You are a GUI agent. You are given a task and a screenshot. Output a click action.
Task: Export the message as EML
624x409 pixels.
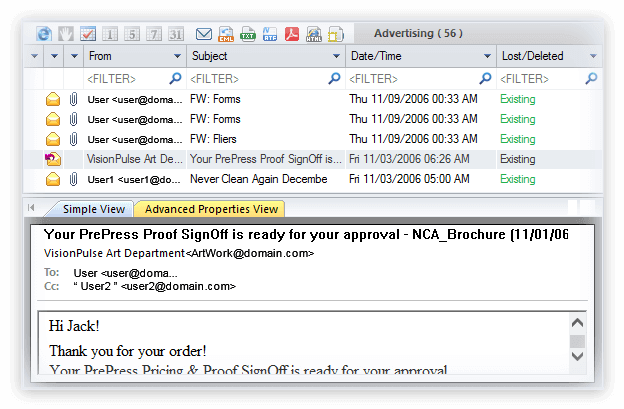(x=226, y=34)
